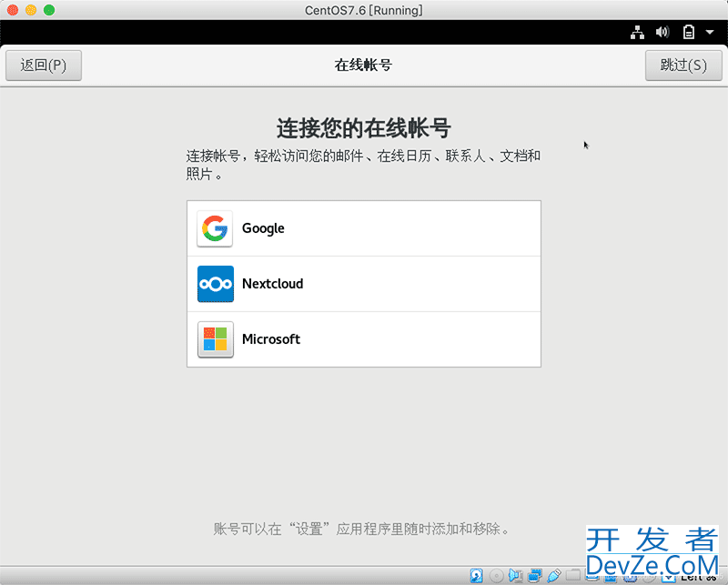Click the blue Nextcloud logo icon

[x=215, y=284]
